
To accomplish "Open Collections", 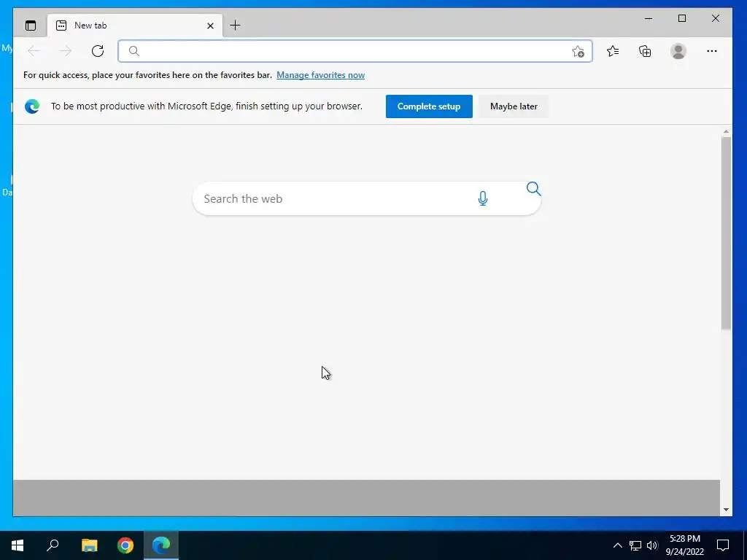I will point(645,51).
